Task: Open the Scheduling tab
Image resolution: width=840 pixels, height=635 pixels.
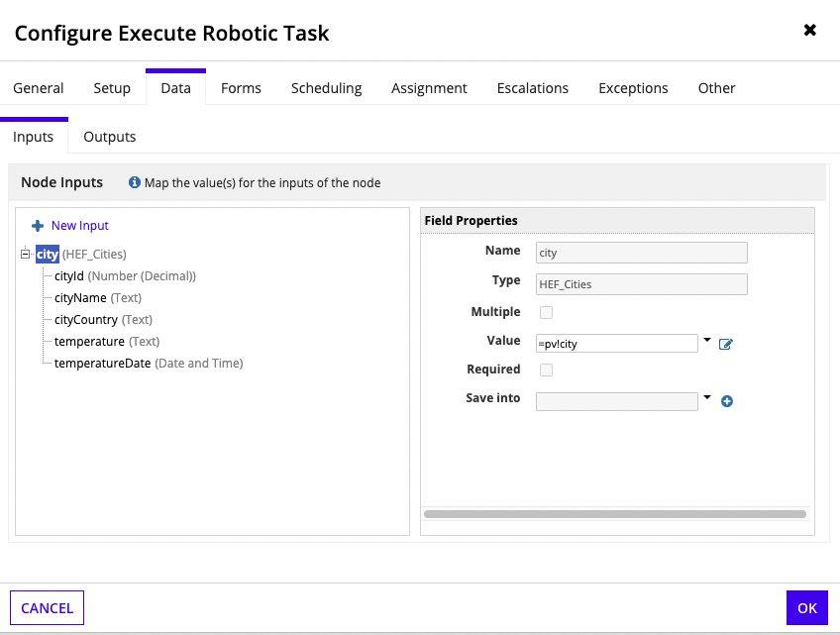Action: click(x=326, y=88)
